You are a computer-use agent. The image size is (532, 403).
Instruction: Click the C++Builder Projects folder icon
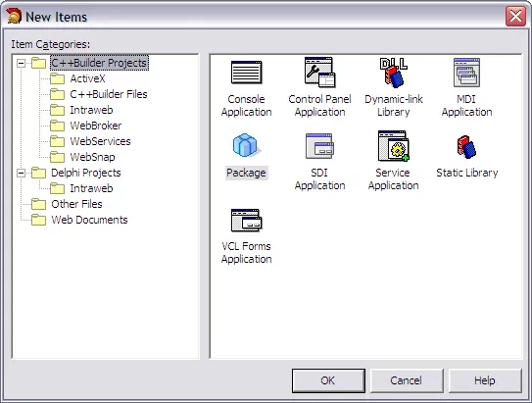[38, 63]
